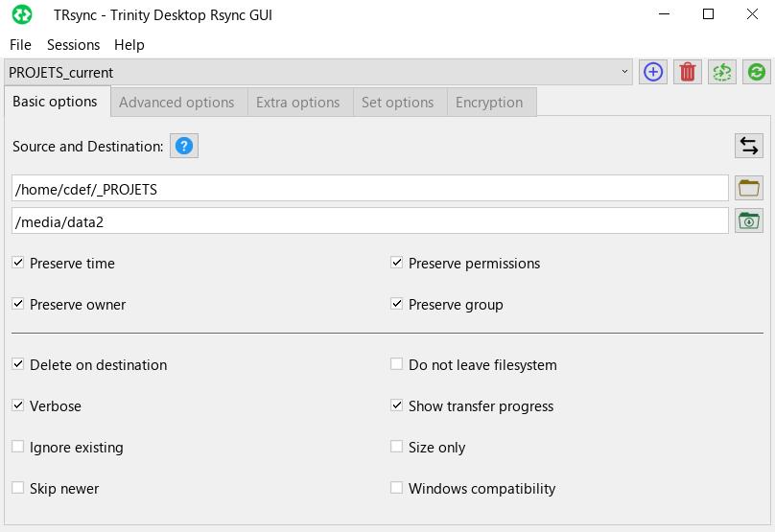Screen dimensions: 775x532
Task: Open Source and Destination help icon
Action: (x=184, y=146)
